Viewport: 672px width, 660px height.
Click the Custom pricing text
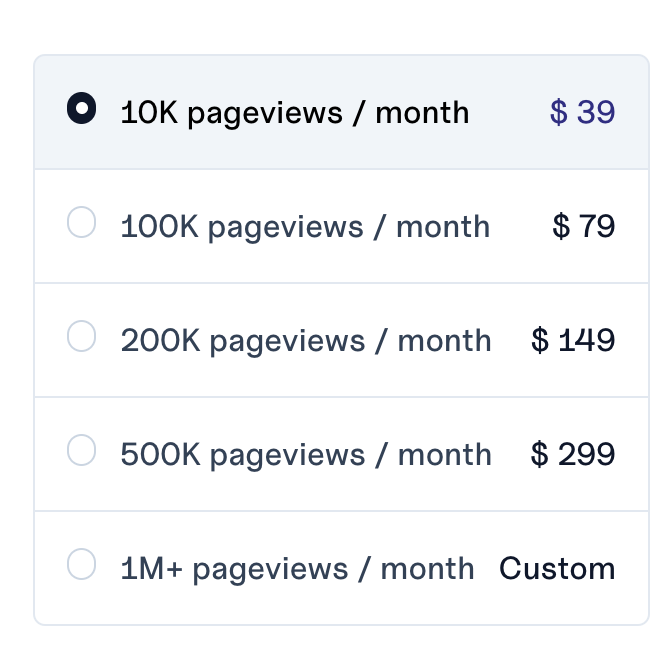557,569
